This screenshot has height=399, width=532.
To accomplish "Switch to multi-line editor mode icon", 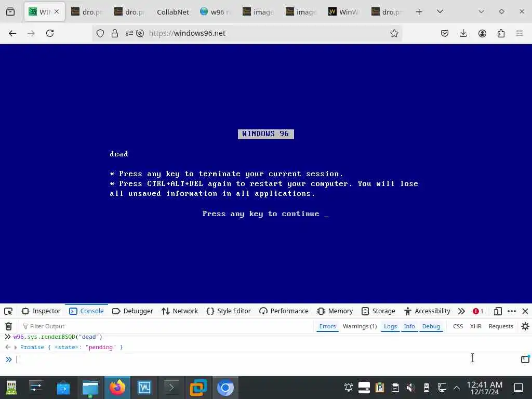I will pyautogui.click(x=525, y=359).
